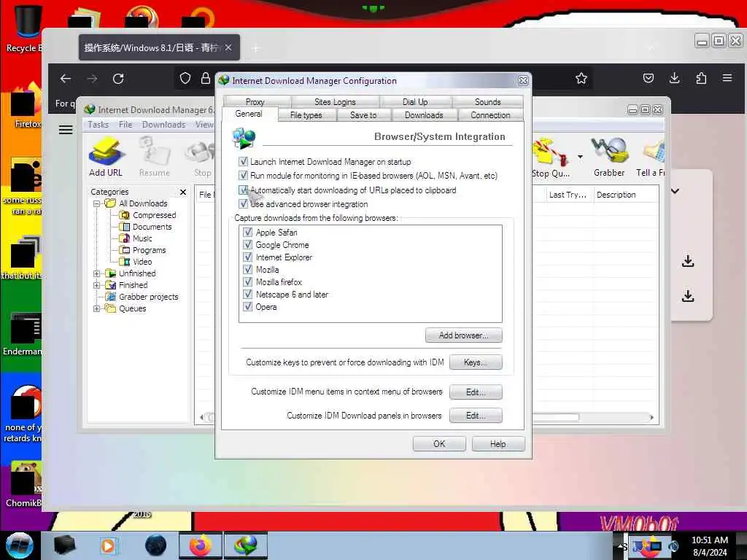Click the lower download arrow on webpage

tap(687, 296)
